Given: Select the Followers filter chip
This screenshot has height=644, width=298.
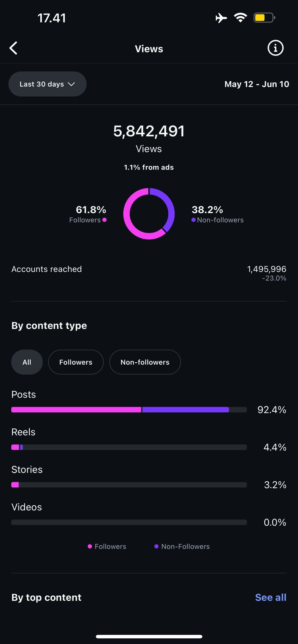Looking at the screenshot, I should pos(76,362).
